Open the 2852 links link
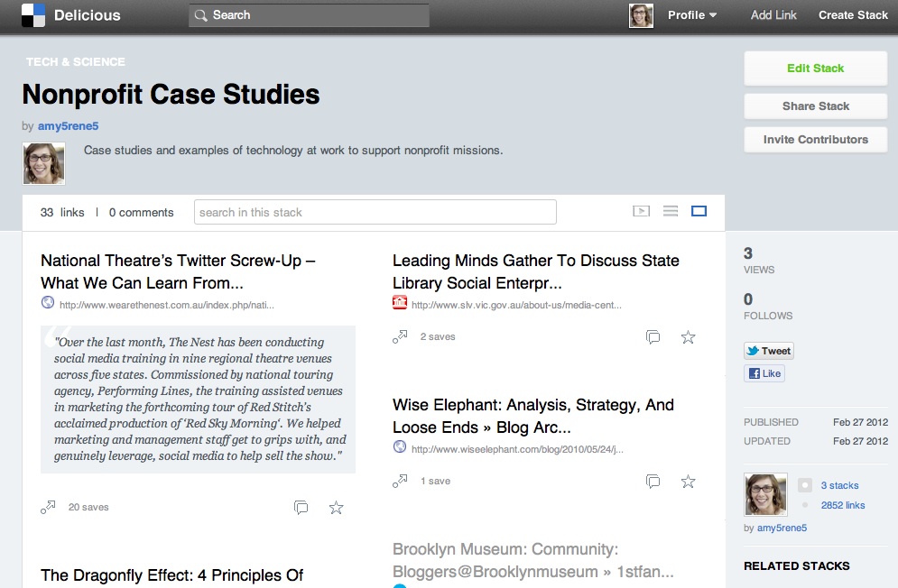This screenshot has width=898, height=588. tap(842, 505)
